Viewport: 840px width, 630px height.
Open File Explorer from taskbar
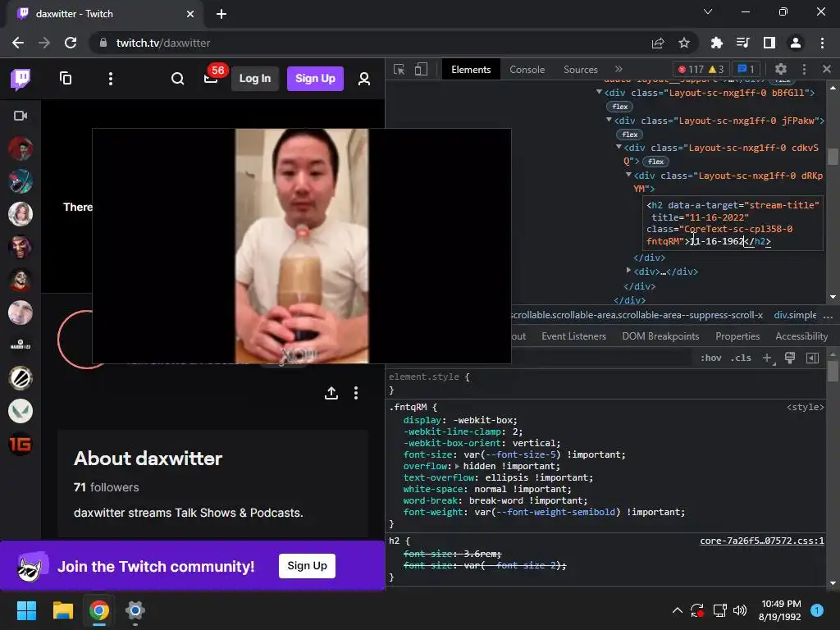tap(62, 610)
